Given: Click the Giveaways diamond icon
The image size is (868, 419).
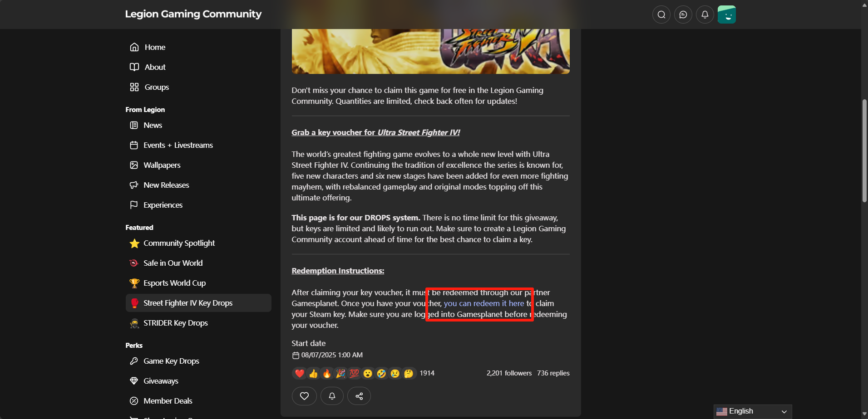Looking at the screenshot, I should (134, 381).
